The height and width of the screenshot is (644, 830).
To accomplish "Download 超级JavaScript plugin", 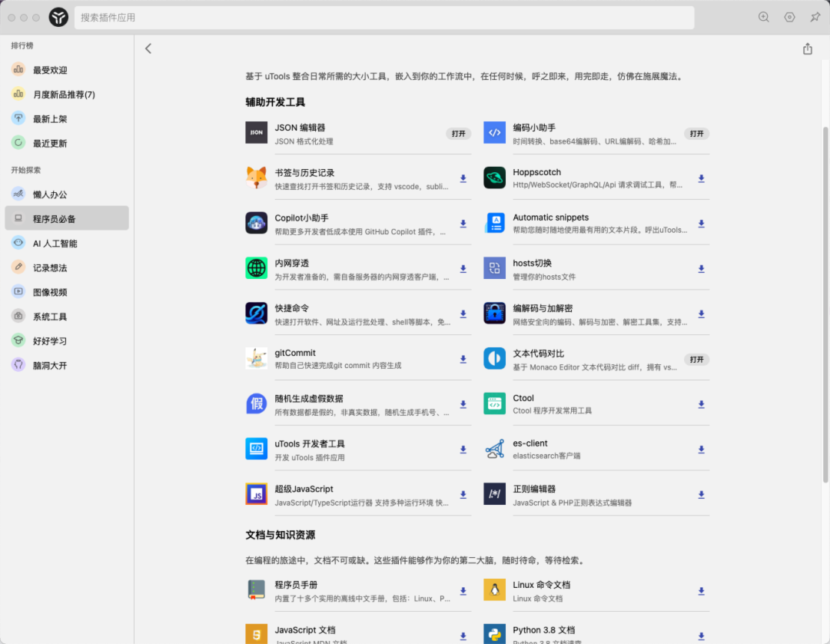I will 463,495.
